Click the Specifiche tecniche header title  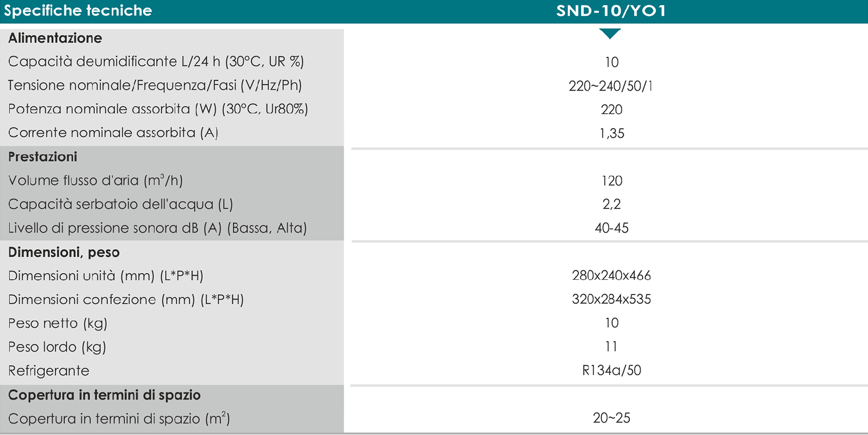(78, 11)
